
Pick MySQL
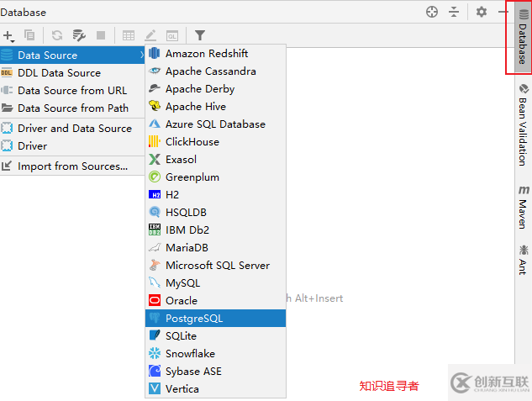[x=215, y=283]
